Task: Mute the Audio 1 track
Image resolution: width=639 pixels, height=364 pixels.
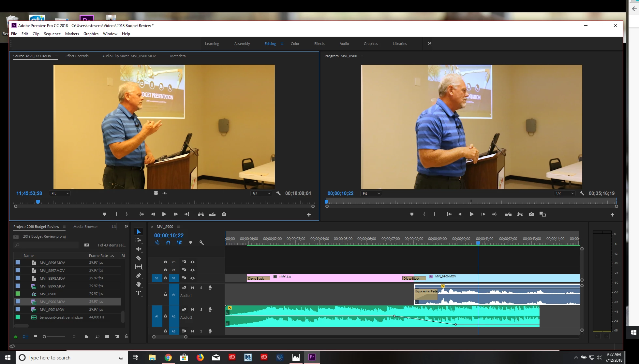Action: point(192,287)
